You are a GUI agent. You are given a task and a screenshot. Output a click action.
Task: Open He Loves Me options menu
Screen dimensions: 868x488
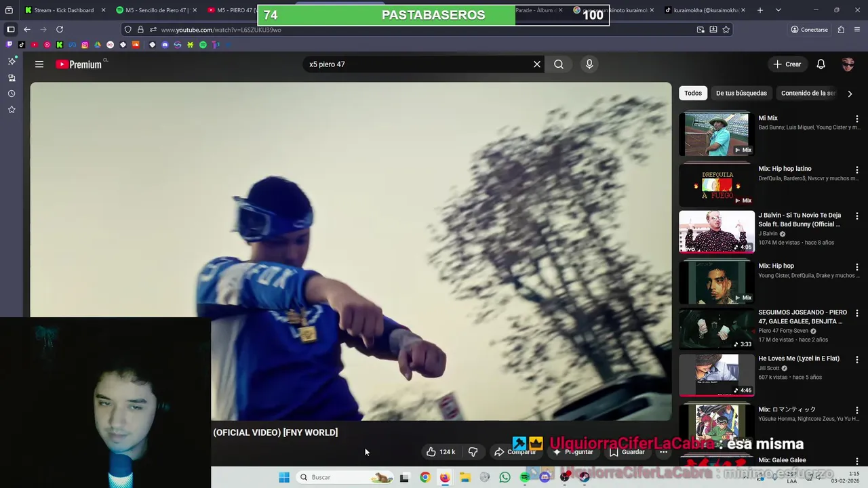pyautogui.click(x=856, y=359)
